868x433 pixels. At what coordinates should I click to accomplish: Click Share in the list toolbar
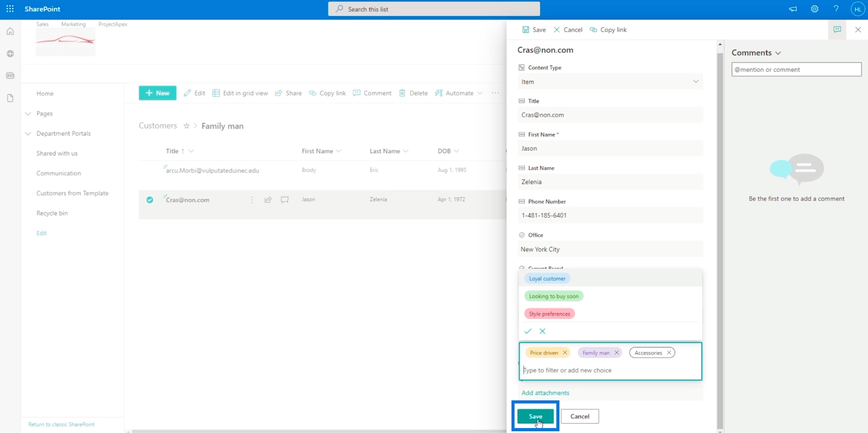click(288, 93)
